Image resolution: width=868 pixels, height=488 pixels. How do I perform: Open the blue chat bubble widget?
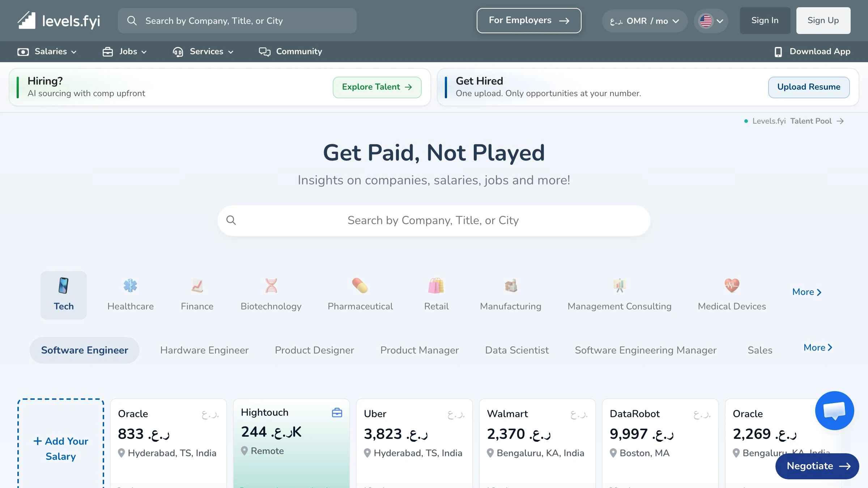[x=834, y=411]
